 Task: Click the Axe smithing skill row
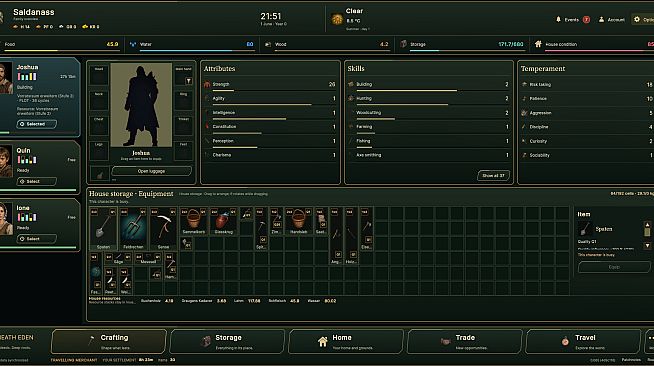(428, 155)
